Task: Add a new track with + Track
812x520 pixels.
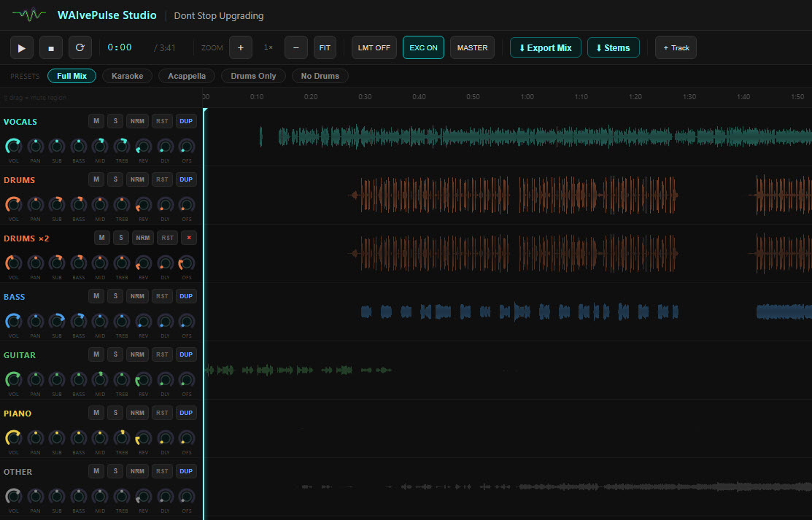Action: [x=676, y=47]
